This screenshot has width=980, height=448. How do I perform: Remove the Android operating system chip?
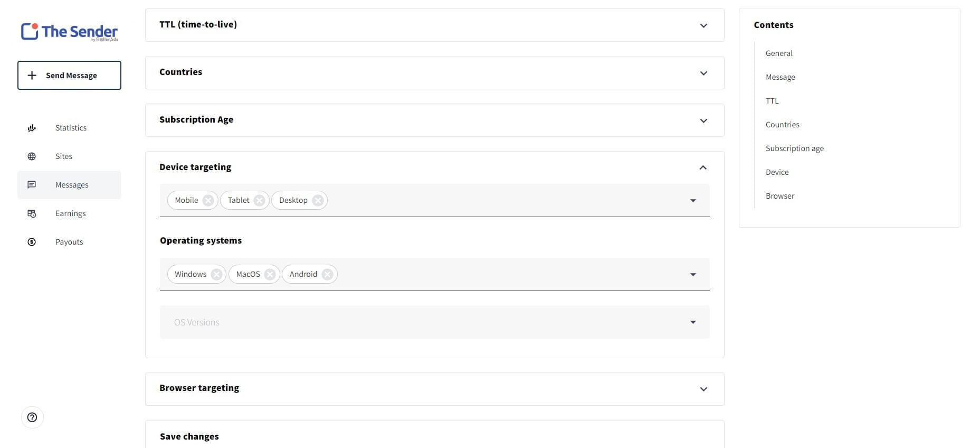327,274
